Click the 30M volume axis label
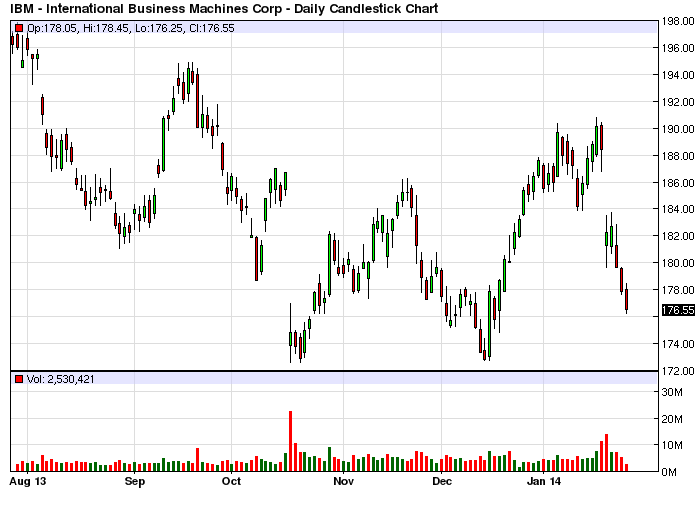This screenshot has height=512, width=700. coord(672,392)
